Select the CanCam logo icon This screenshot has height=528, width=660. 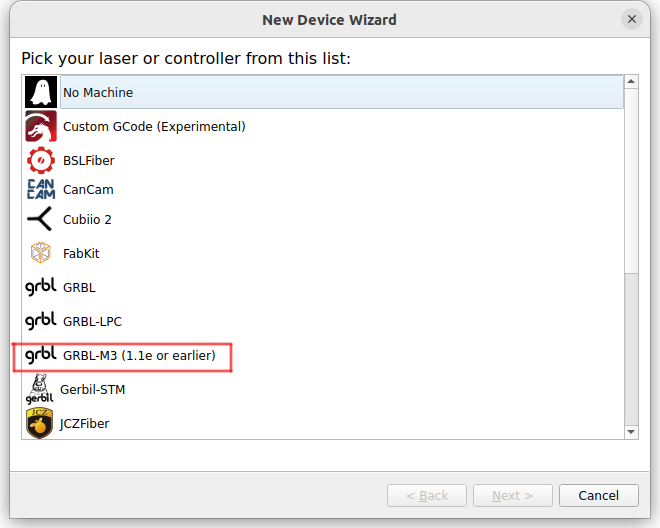click(x=41, y=189)
